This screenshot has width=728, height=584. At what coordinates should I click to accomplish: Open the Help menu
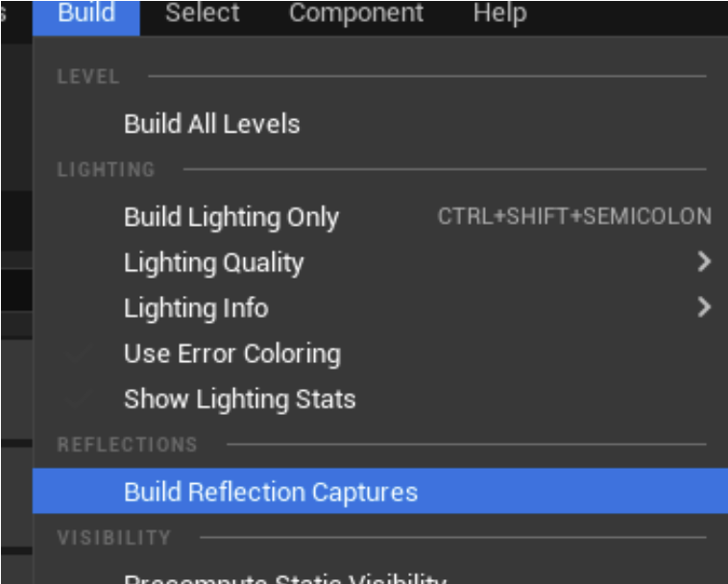[x=499, y=14]
